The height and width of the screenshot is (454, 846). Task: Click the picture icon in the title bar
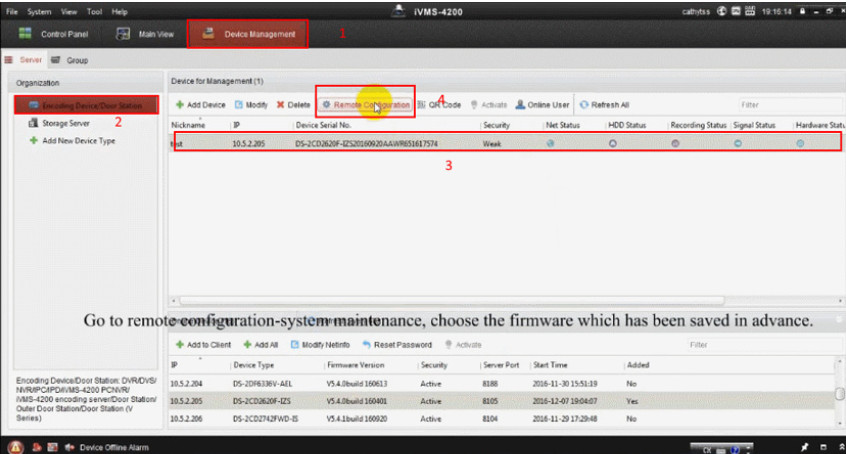735,11
